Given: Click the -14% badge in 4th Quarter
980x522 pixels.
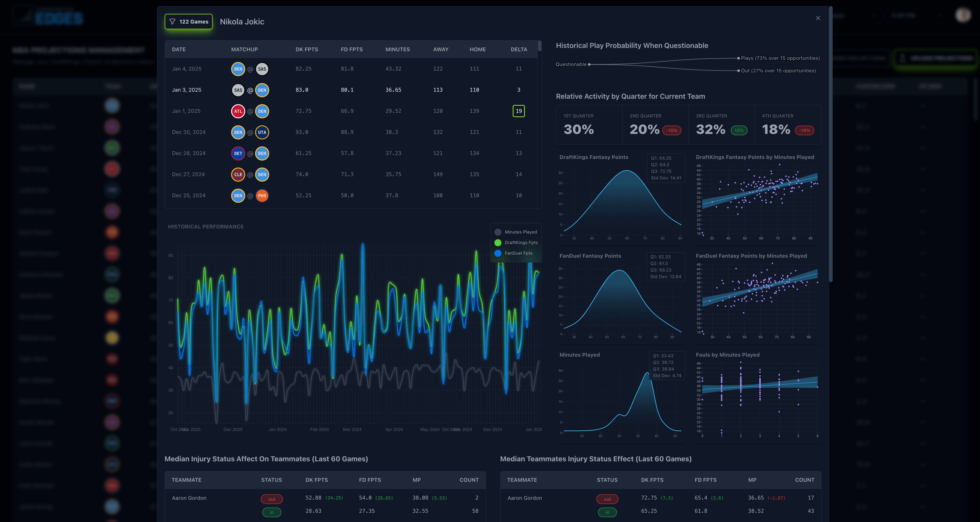Looking at the screenshot, I should click(x=805, y=131).
